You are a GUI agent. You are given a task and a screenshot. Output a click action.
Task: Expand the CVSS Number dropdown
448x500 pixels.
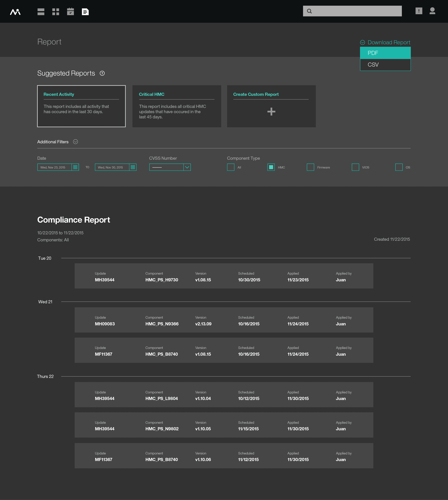click(x=187, y=167)
